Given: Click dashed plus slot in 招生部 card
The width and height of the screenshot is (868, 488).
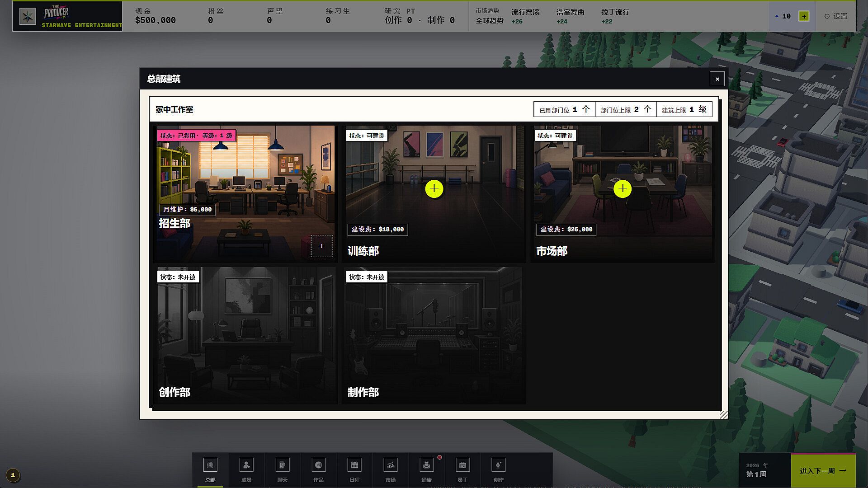Looking at the screenshot, I should 322,246.
